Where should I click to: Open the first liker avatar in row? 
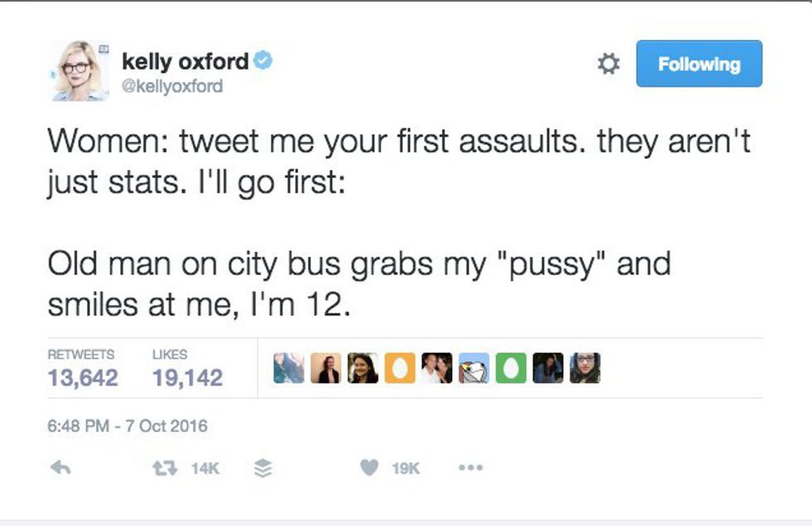pos(289,369)
